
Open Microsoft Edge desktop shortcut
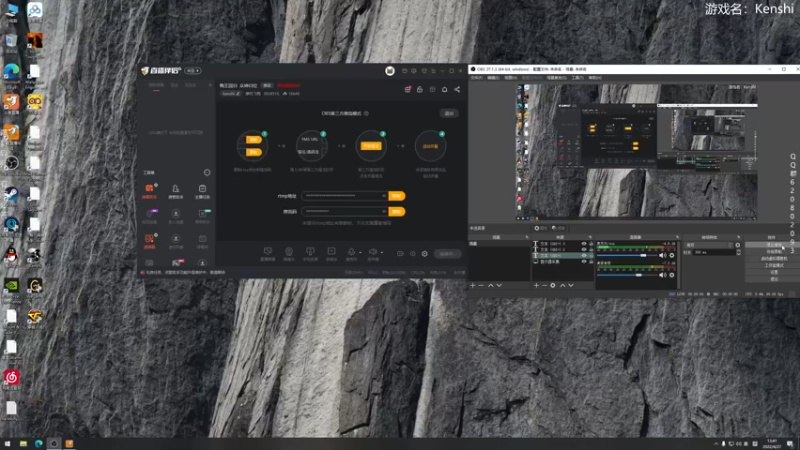(x=11, y=71)
